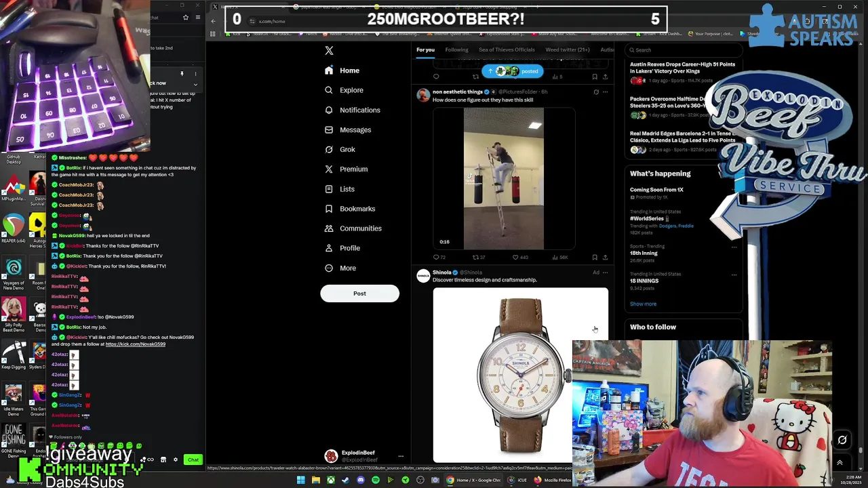Open more options for 18 INNINGS trend

(734, 274)
